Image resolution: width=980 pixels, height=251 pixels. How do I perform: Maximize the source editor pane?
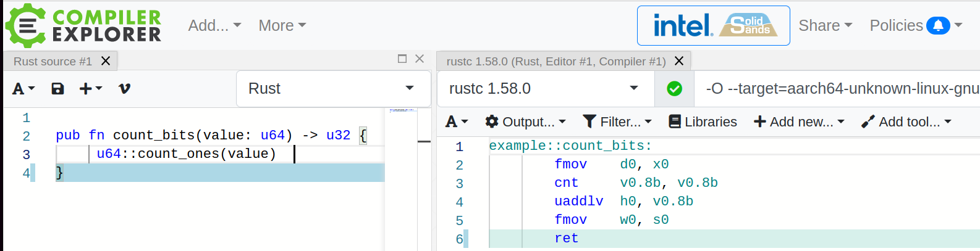[402, 59]
